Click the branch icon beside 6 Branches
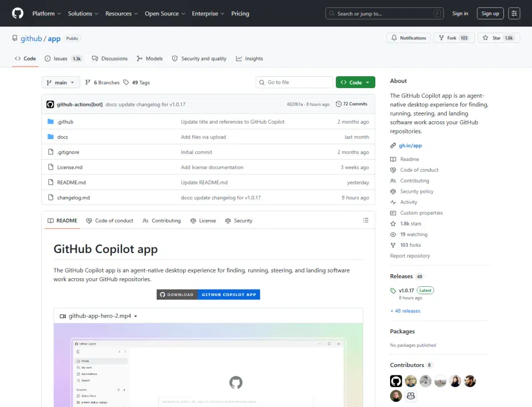Viewport: 532px width, 407px height. [88, 82]
